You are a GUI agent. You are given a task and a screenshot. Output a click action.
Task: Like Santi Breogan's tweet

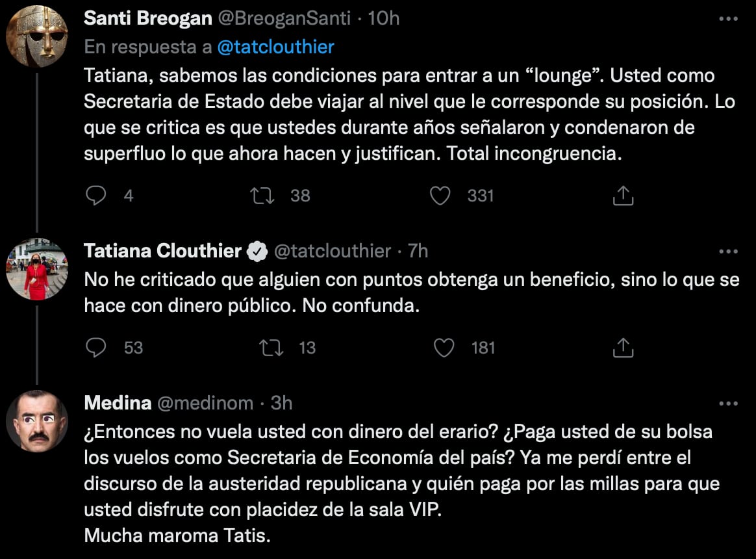point(440,196)
